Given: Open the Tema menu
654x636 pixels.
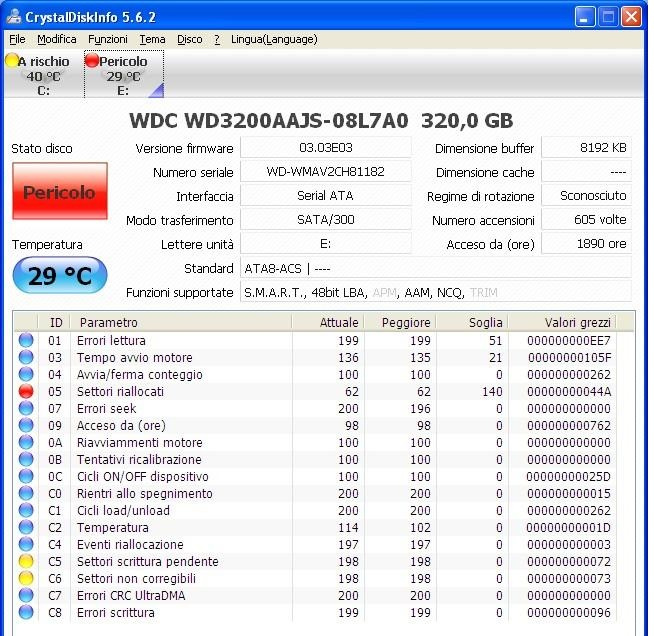Looking at the screenshot, I should pos(152,39).
